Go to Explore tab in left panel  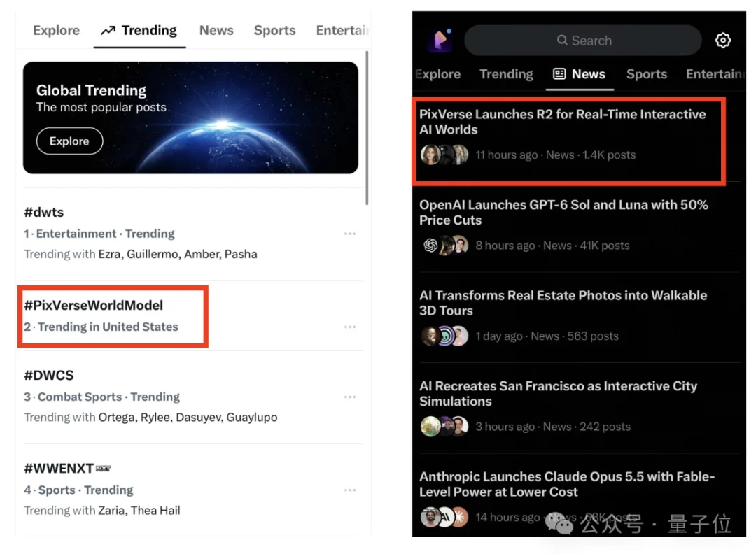57,30
